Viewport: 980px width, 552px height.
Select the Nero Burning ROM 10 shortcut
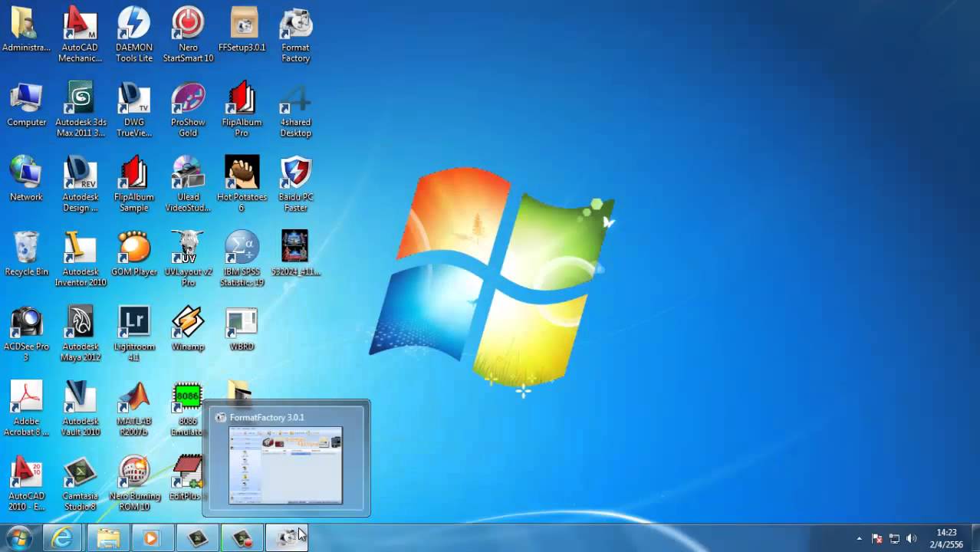point(134,485)
